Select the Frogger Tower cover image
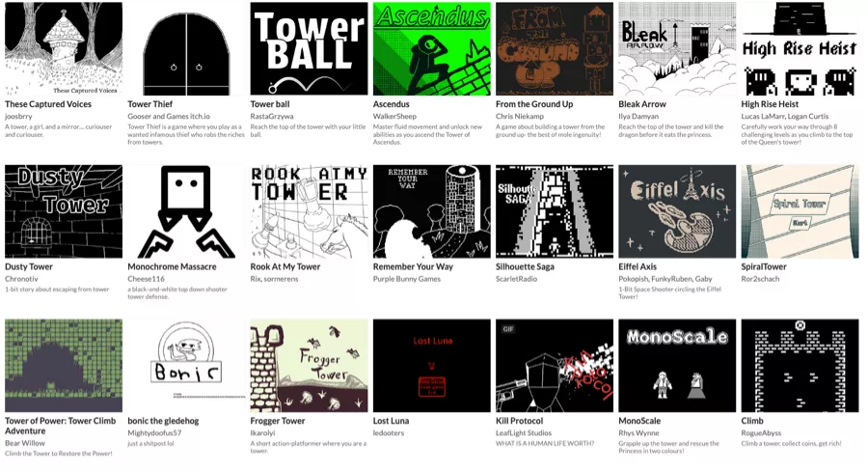This screenshot has height=470, width=868. click(x=309, y=365)
